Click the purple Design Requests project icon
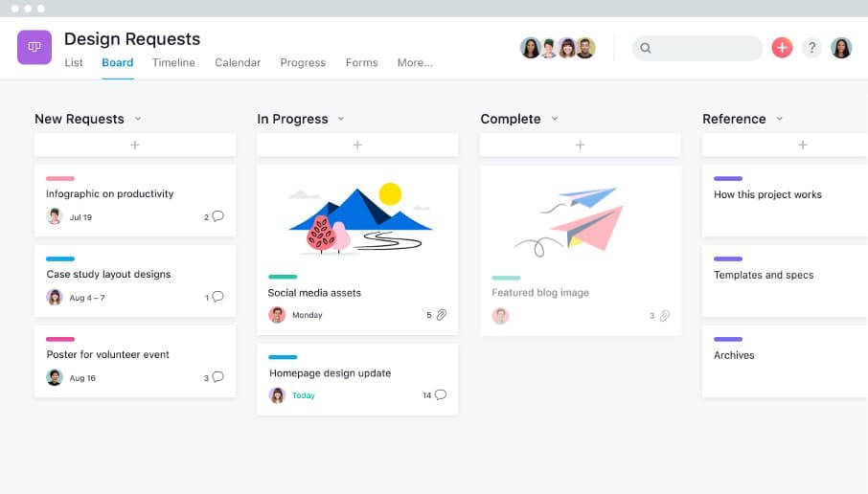Screen dimensions: 868x494 coord(34,47)
